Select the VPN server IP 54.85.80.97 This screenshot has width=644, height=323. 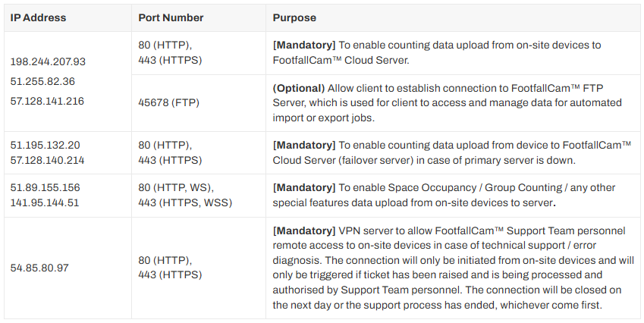[41, 268]
